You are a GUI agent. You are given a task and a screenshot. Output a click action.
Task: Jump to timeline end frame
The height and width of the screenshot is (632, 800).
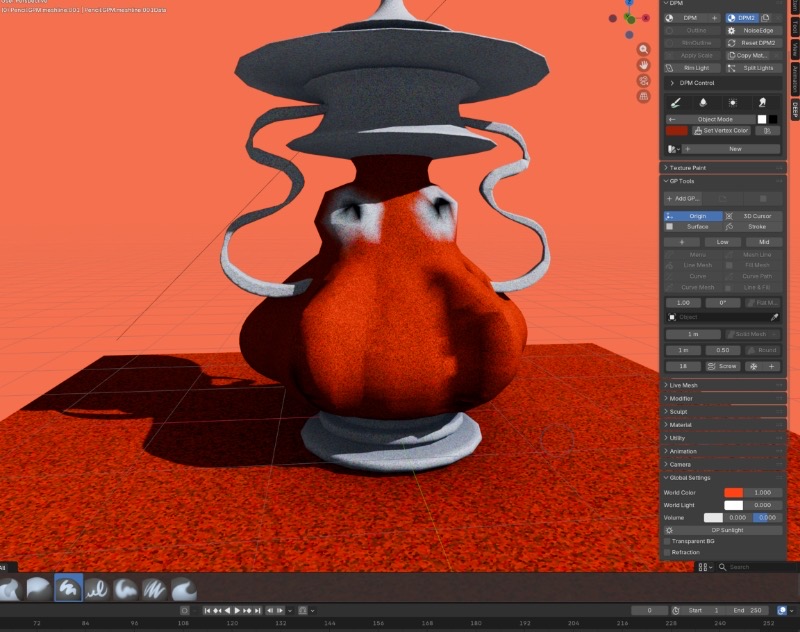click(x=258, y=611)
